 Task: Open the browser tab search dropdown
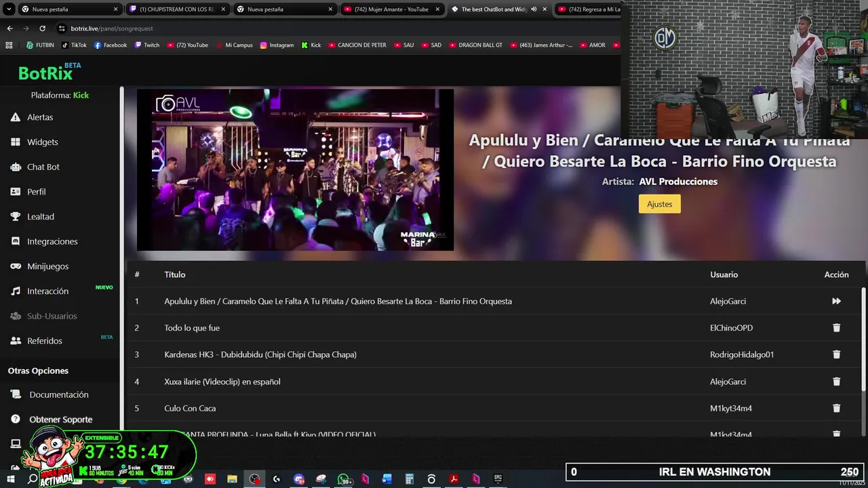[9, 9]
